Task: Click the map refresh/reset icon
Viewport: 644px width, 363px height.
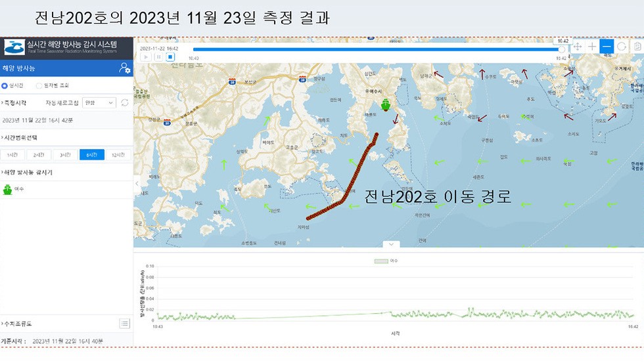Action: (x=621, y=47)
